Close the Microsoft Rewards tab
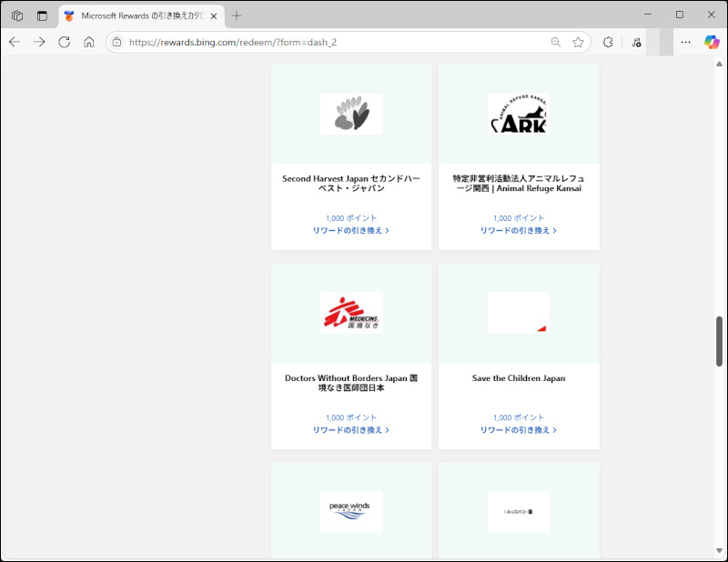 coord(214,15)
